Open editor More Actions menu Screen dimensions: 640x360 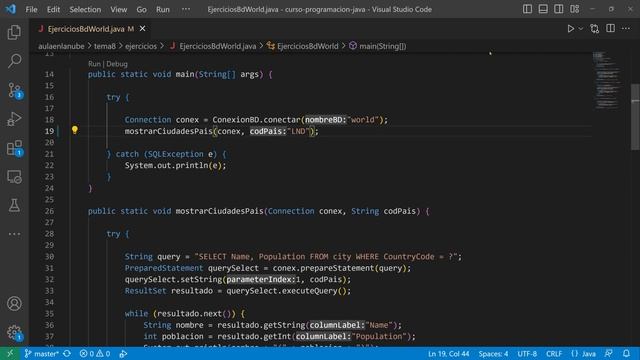626,29
